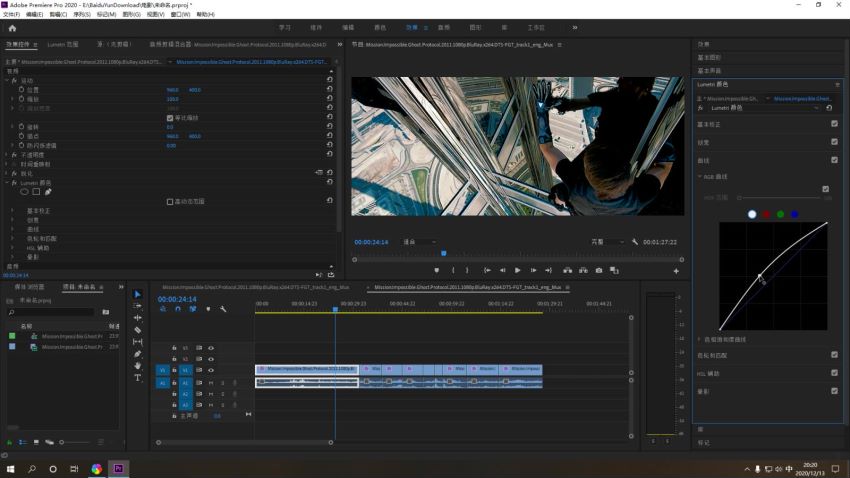Show more workspaces overflow arrow
The width and height of the screenshot is (850, 478).
575,28
